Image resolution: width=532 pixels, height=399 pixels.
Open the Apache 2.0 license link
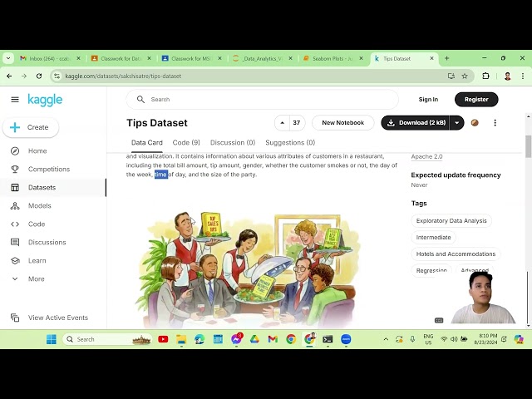(x=426, y=157)
